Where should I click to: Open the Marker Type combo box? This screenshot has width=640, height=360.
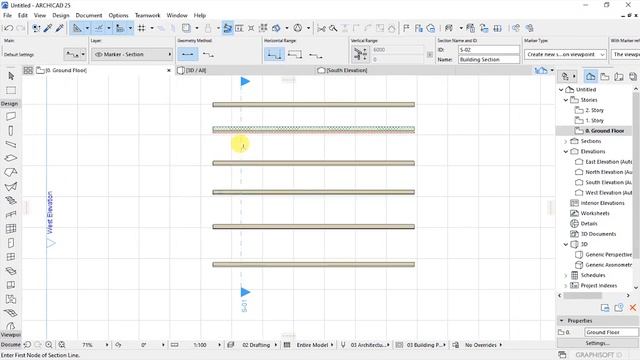coord(565,54)
